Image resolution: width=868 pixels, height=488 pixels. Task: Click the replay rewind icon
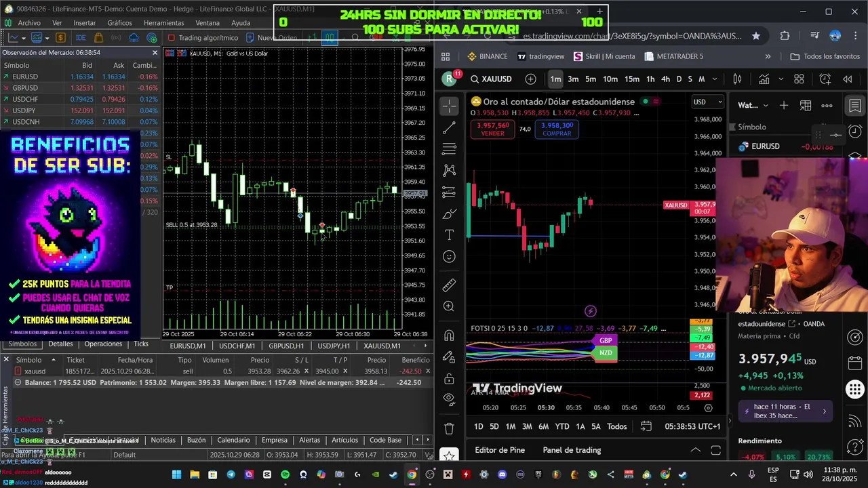pos(847,79)
